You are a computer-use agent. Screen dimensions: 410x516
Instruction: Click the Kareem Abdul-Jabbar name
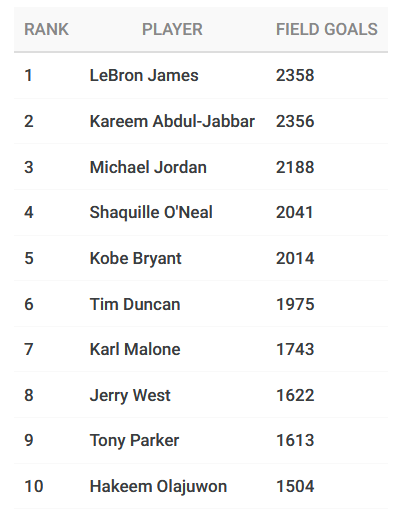[x=172, y=121]
